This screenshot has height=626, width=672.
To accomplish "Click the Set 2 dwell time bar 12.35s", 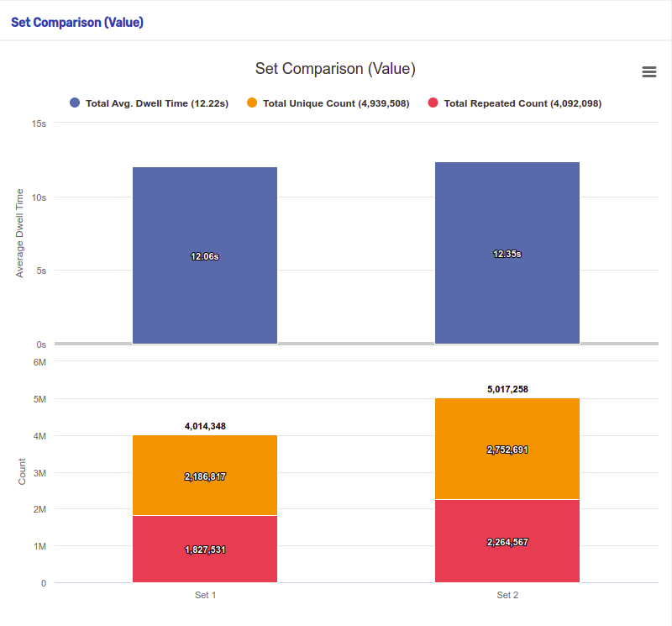I will 507,253.
